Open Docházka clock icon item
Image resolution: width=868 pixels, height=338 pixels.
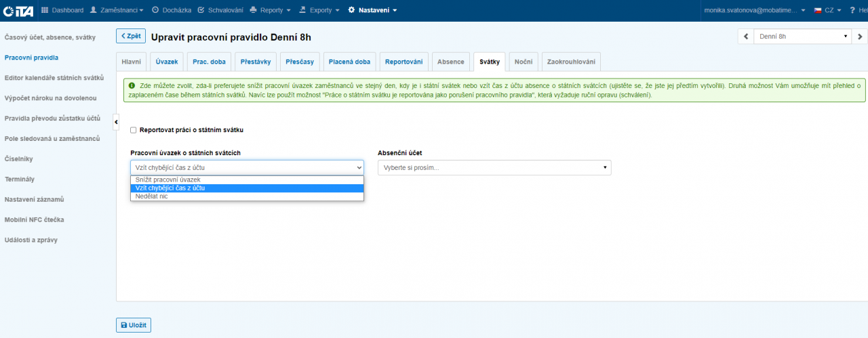click(x=155, y=10)
